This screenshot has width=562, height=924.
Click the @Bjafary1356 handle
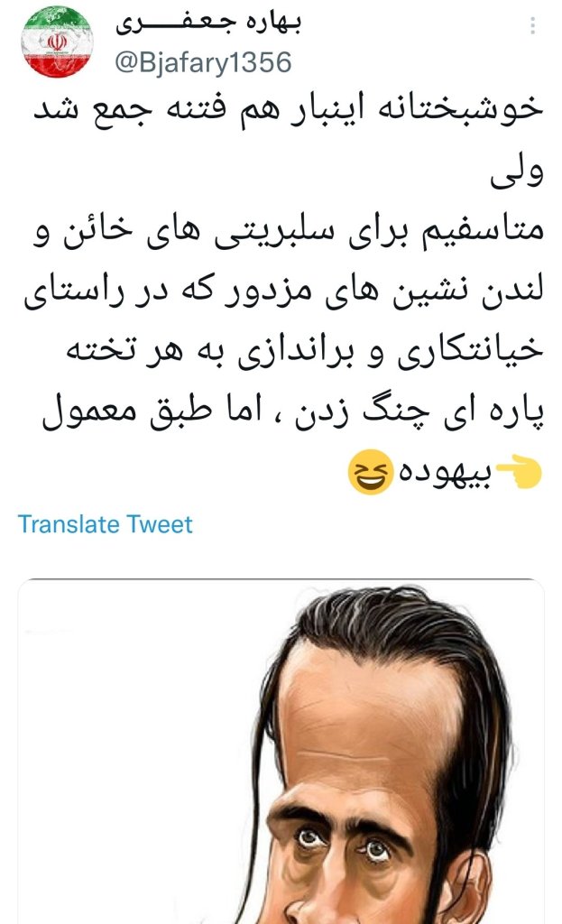(203, 62)
